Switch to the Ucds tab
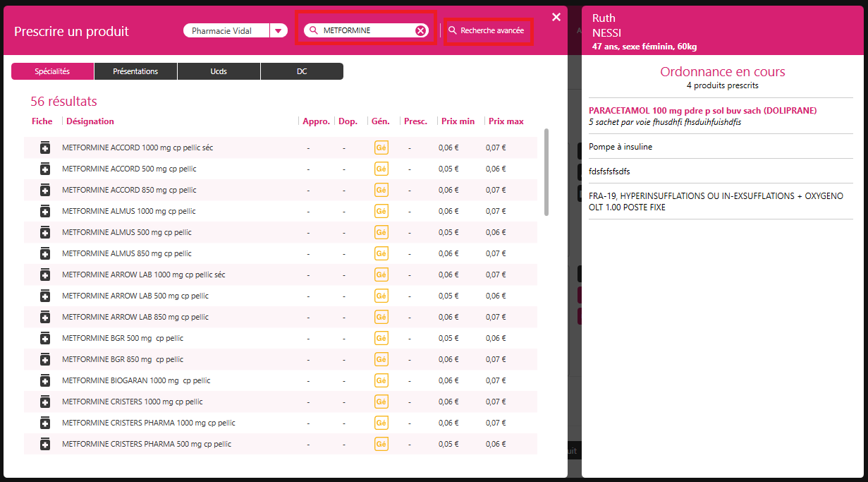Viewport: 868px width, 482px height. pyautogui.click(x=219, y=71)
